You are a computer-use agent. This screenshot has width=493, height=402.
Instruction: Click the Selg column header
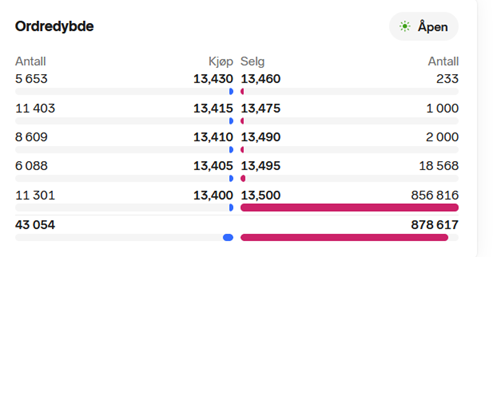pyautogui.click(x=252, y=61)
